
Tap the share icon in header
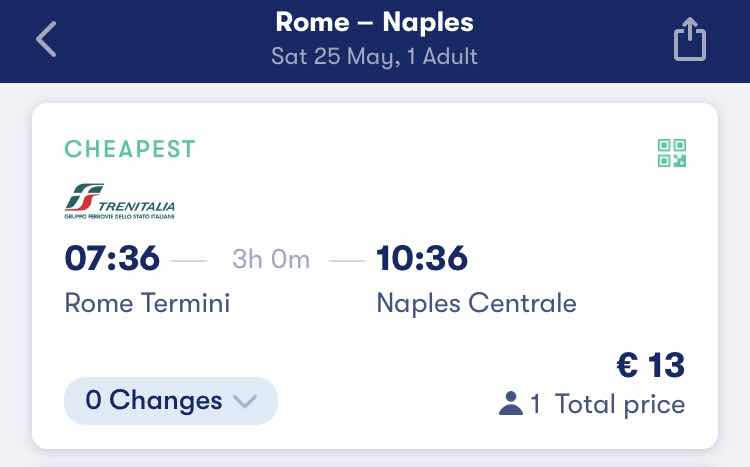690,39
